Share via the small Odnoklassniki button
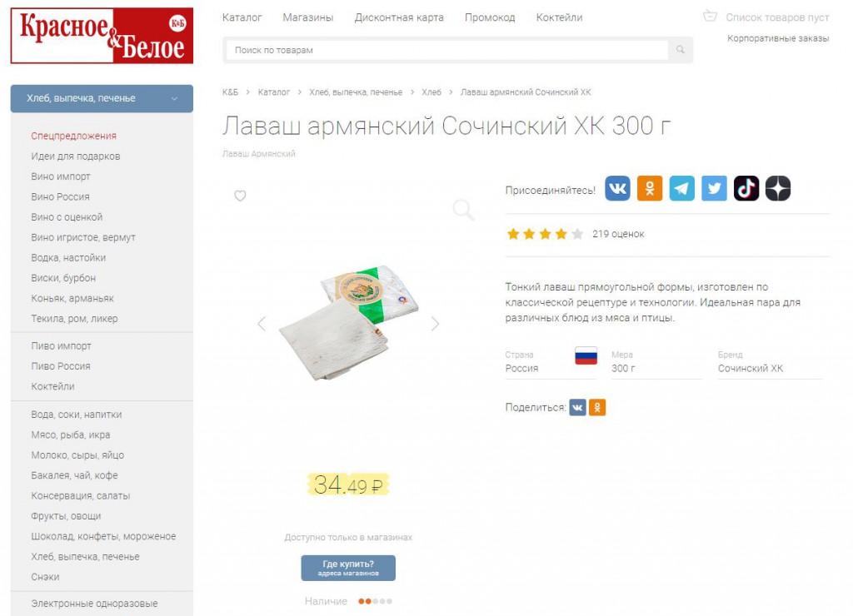 (x=597, y=407)
